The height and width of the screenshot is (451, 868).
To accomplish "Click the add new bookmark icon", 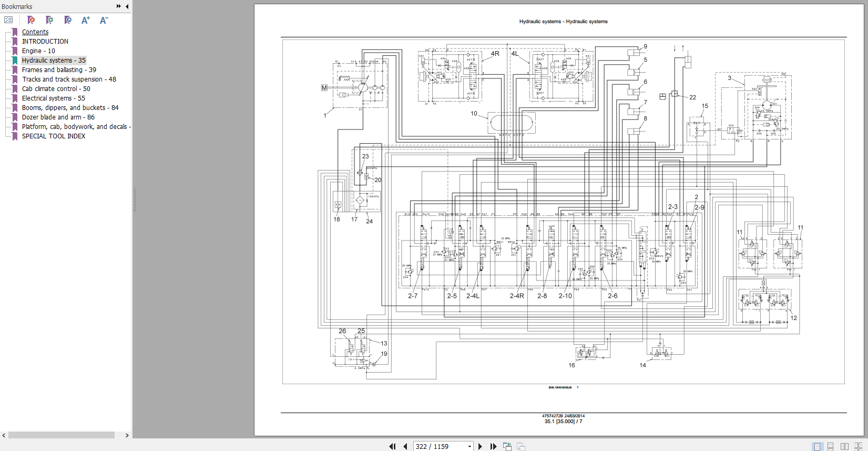I will click(49, 20).
